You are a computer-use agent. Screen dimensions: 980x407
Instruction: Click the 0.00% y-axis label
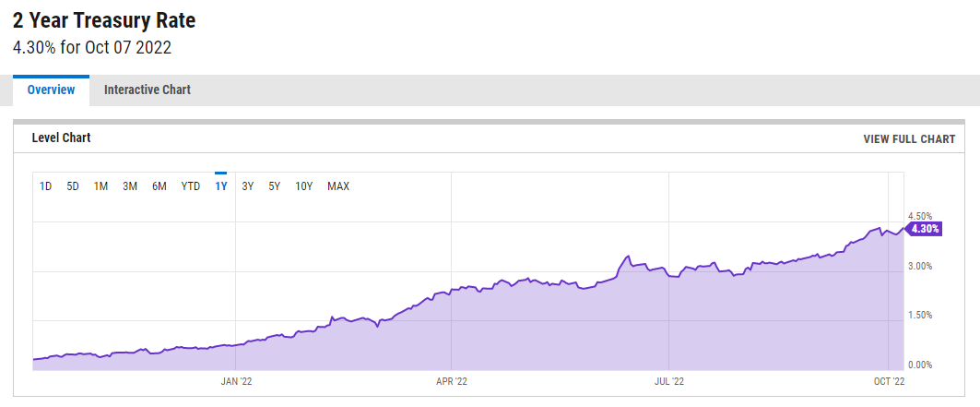point(920,365)
